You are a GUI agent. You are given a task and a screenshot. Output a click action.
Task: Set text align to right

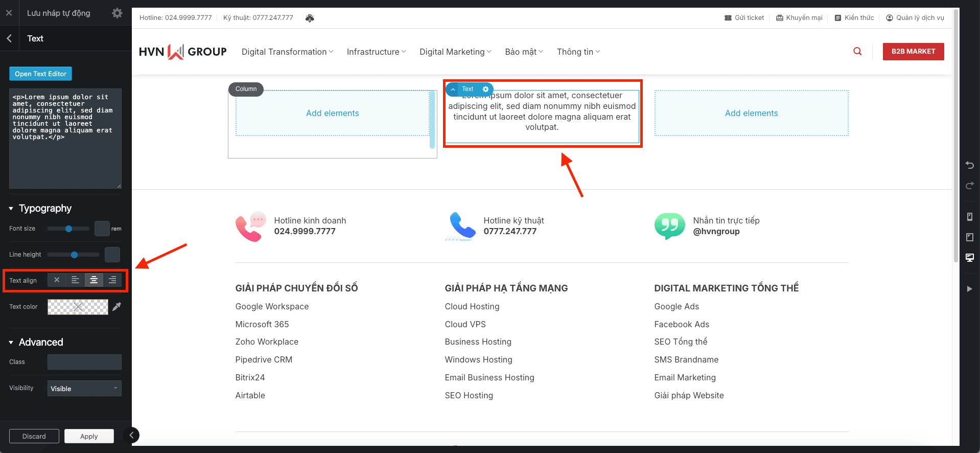click(x=112, y=280)
